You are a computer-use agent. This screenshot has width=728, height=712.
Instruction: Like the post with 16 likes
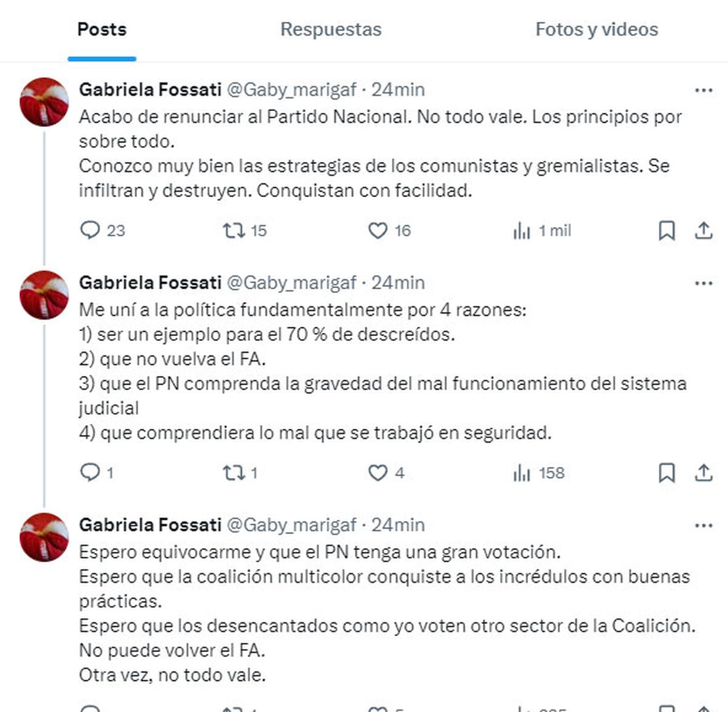377,230
